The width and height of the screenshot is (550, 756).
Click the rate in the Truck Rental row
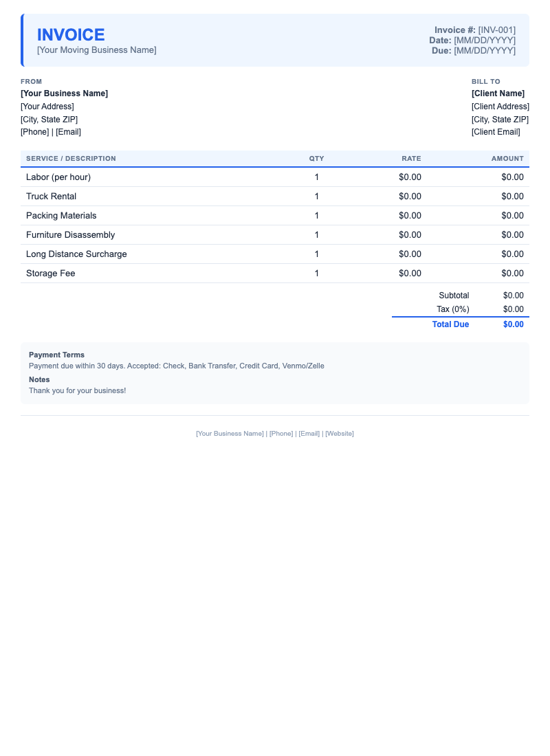point(410,197)
